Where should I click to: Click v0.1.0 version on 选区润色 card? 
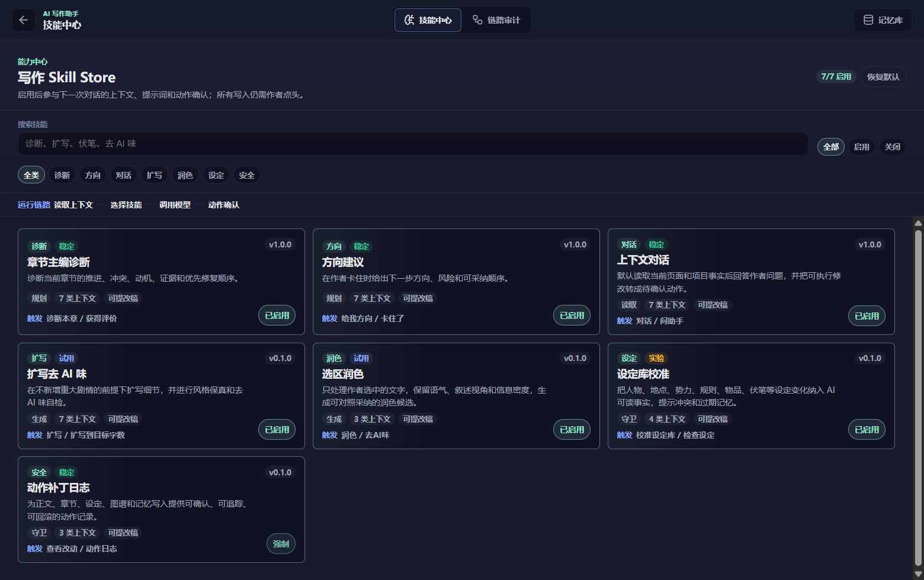(575, 358)
